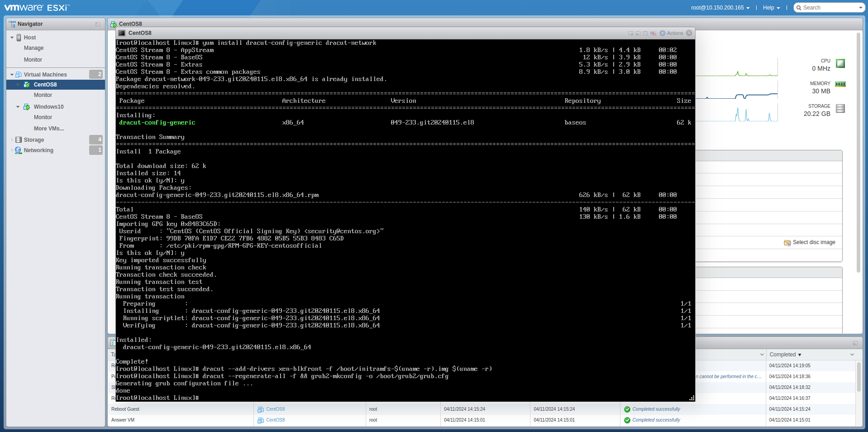The height and width of the screenshot is (432, 868).
Task: Click the Navigator panel icon
Action: point(12,24)
